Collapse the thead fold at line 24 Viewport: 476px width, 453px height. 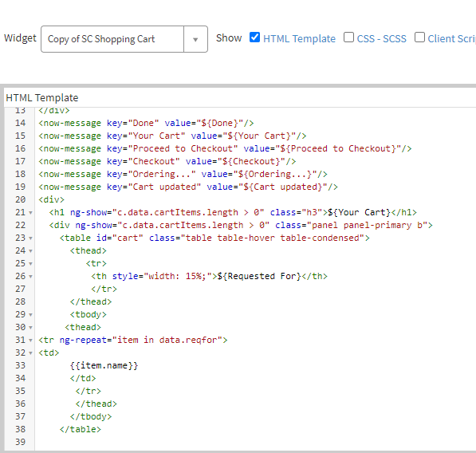point(30,251)
